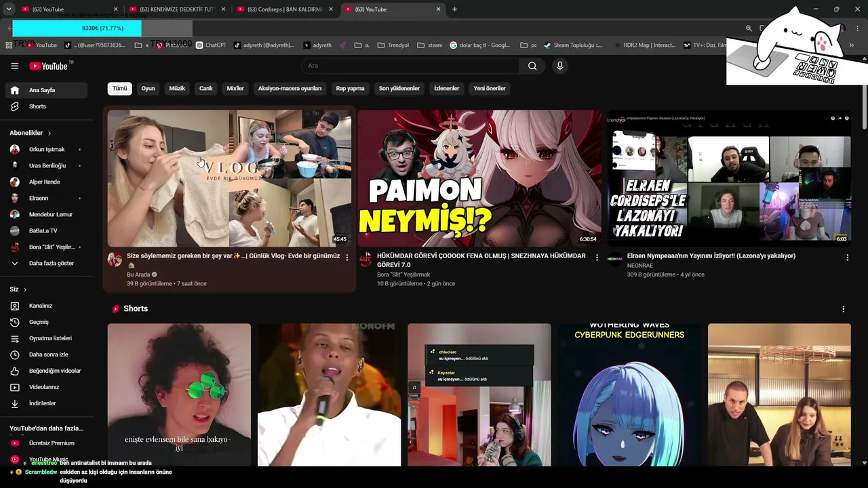The width and height of the screenshot is (868, 488).
Task: Open the RDR2 Map bookmark
Action: pos(644,45)
